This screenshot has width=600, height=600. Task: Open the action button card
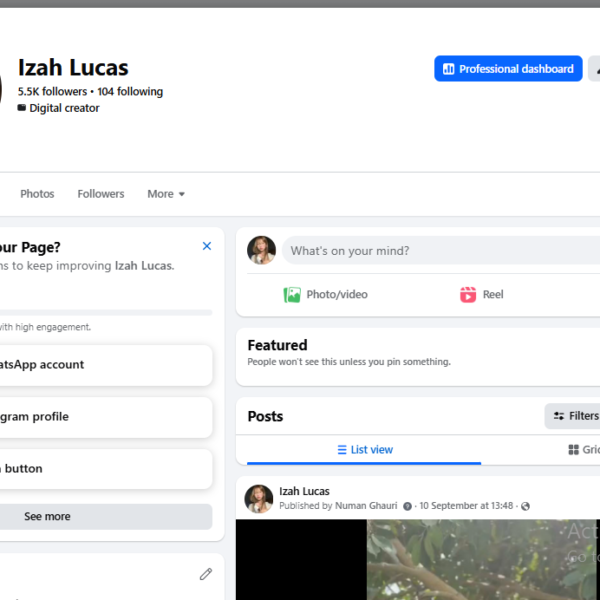(x=106, y=469)
